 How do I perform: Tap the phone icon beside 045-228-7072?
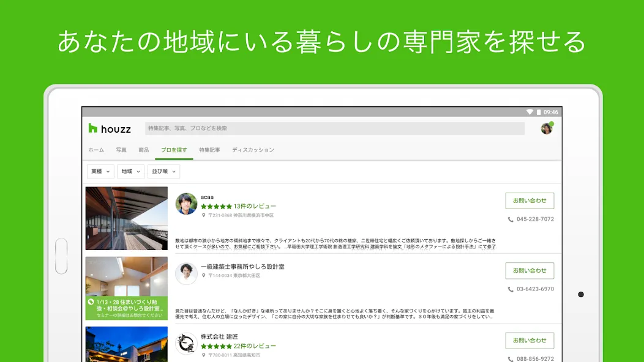tap(511, 220)
